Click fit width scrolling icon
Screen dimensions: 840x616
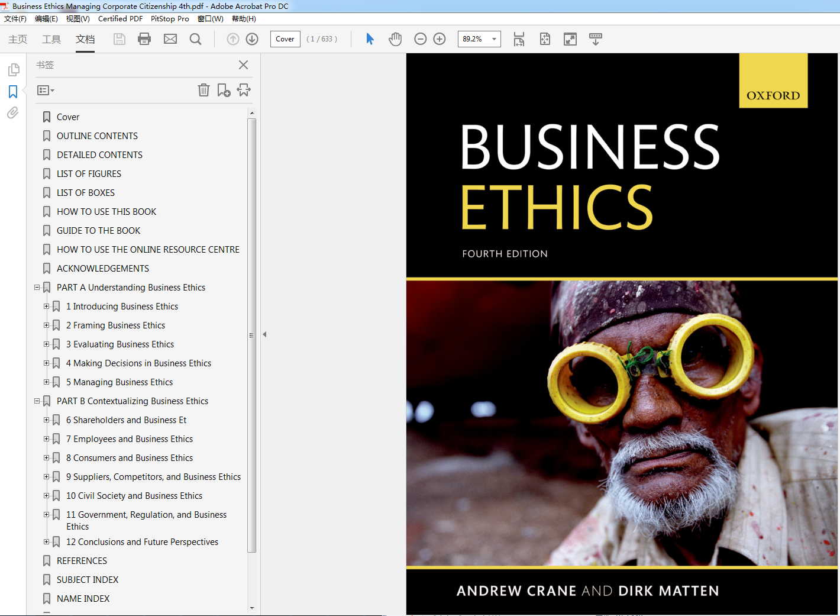pos(519,39)
